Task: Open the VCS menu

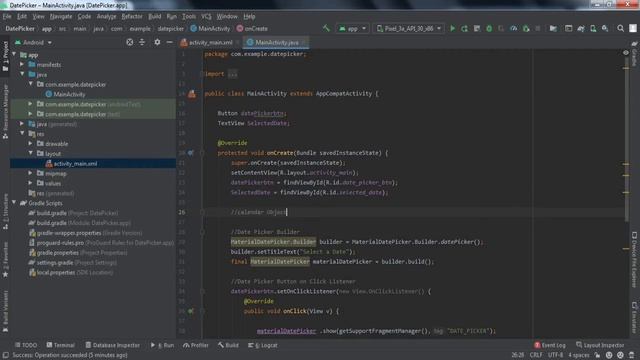Action: tap(206, 16)
